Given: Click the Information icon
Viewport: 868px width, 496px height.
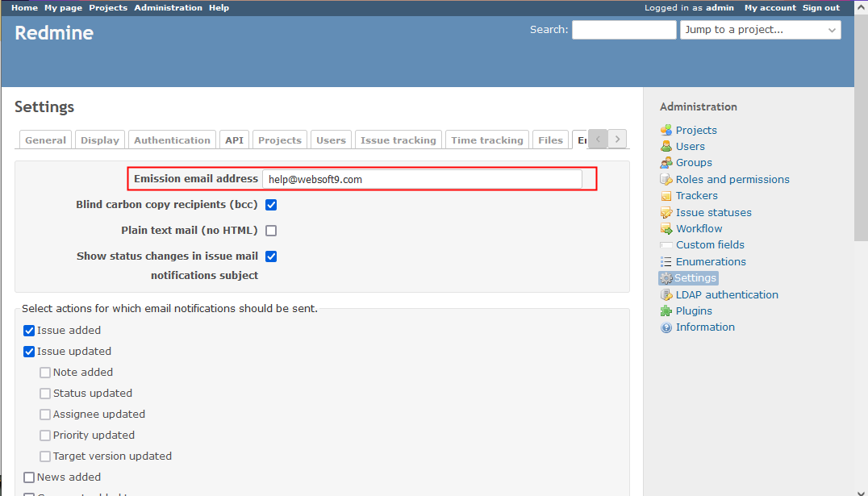Looking at the screenshot, I should (666, 327).
